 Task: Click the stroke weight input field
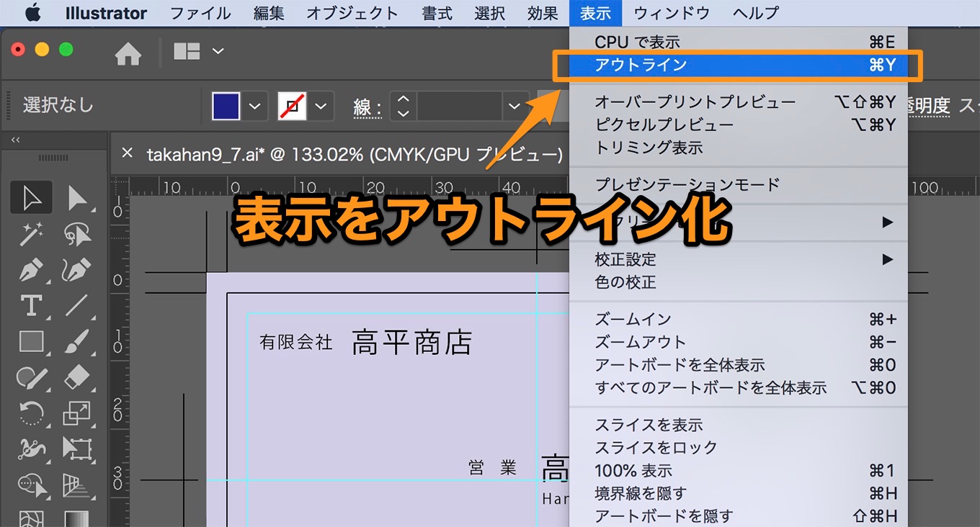tap(460, 107)
